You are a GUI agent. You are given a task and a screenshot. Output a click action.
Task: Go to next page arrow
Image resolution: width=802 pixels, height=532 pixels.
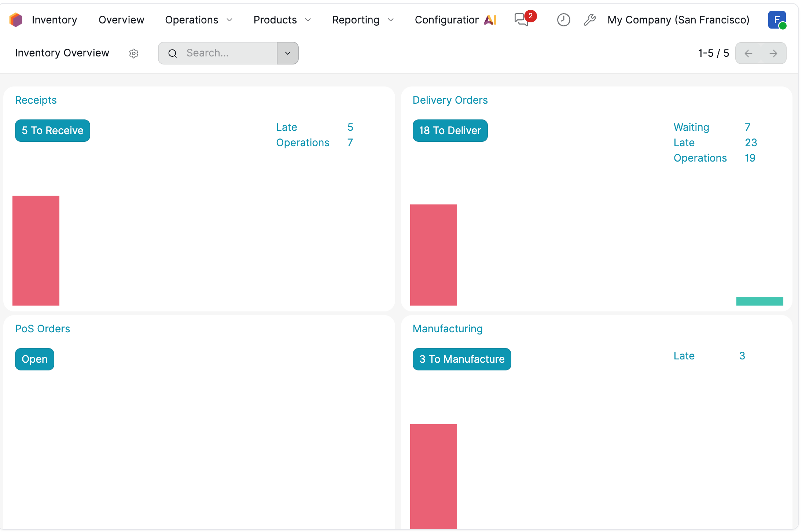coord(773,53)
